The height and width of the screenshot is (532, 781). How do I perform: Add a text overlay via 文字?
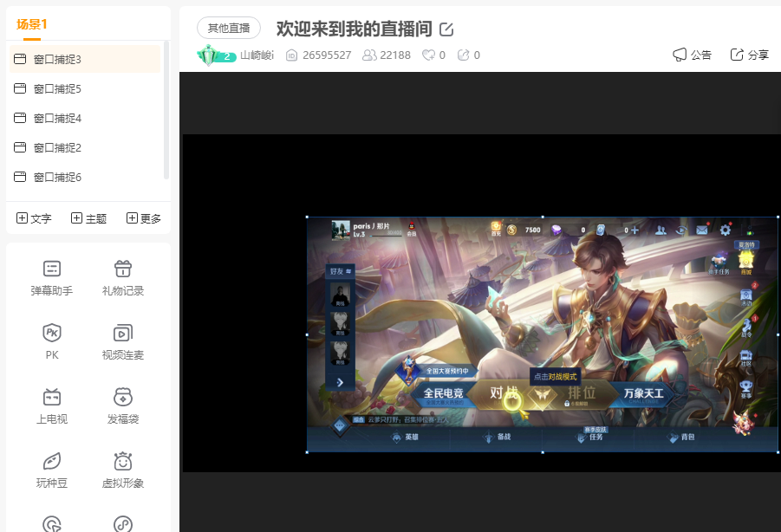coord(33,218)
